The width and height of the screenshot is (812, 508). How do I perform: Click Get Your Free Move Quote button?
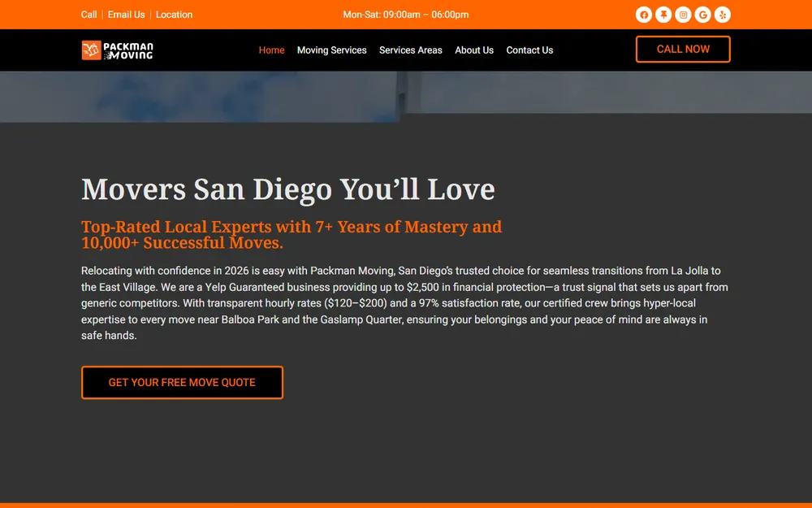pos(182,383)
